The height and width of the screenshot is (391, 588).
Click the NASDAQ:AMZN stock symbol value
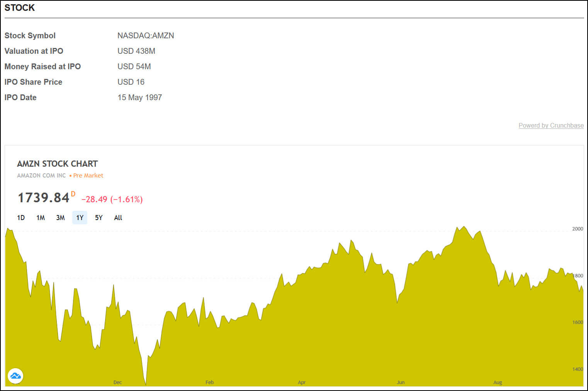pos(146,36)
